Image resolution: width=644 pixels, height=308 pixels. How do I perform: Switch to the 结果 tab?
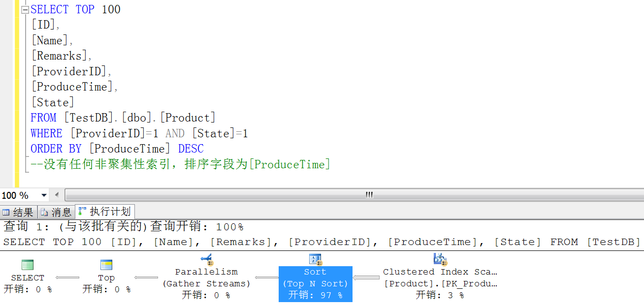pyautogui.click(x=18, y=213)
